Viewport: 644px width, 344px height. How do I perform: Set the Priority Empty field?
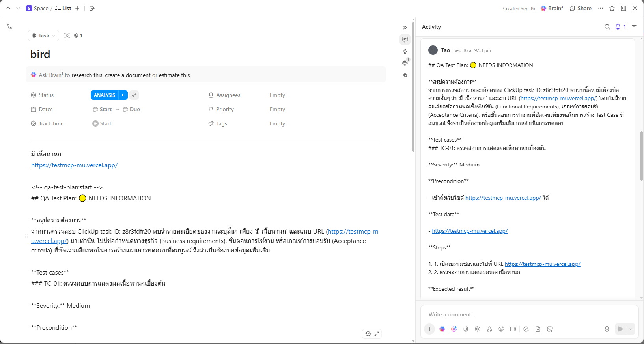[x=277, y=109]
